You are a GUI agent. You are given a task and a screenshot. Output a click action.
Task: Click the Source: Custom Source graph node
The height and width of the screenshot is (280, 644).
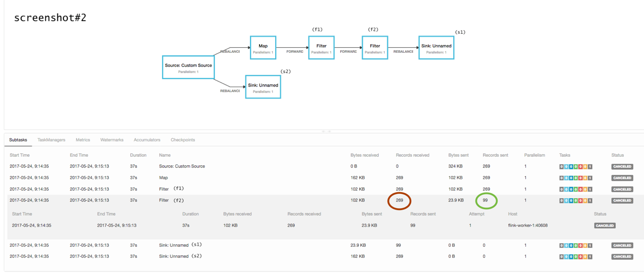188,67
